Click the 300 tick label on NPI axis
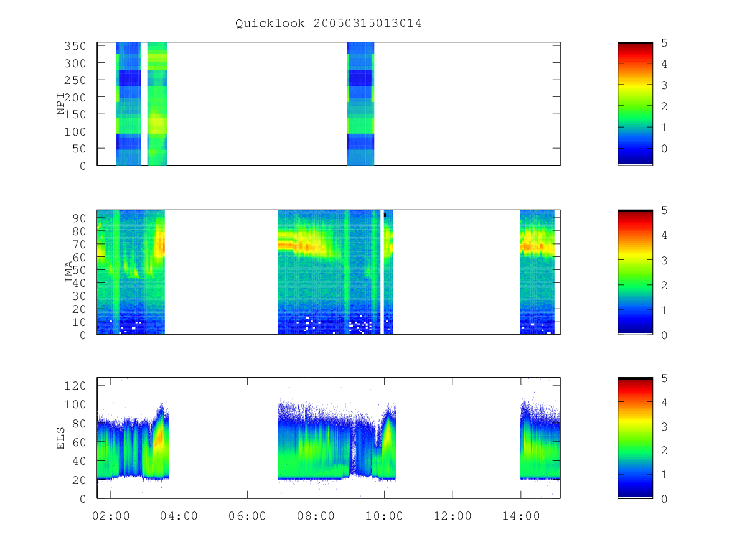This screenshot has height=560, width=747. point(76,63)
